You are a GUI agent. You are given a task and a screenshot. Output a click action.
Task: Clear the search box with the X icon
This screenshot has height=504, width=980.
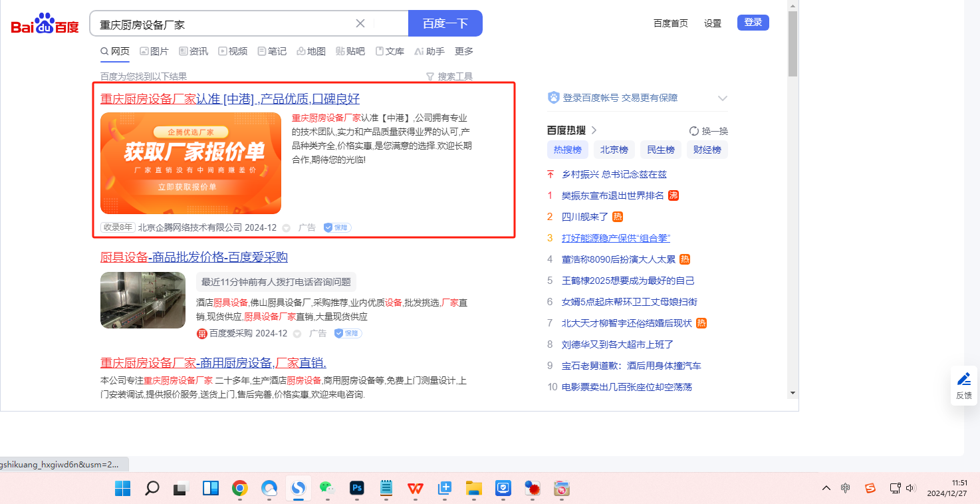click(x=360, y=23)
